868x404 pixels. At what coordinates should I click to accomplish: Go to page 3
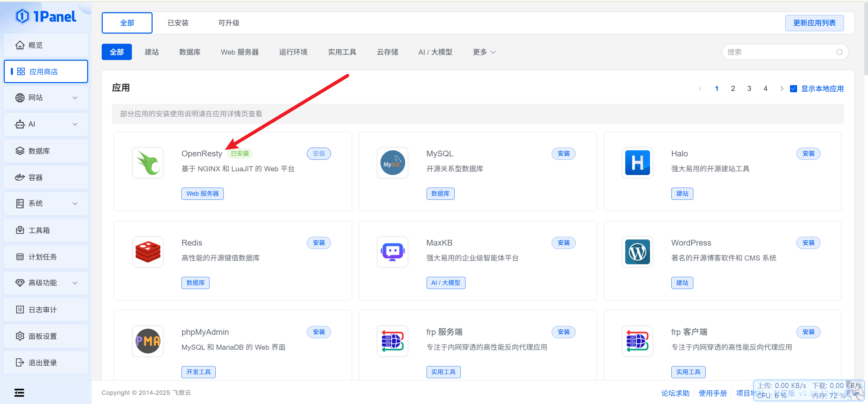(x=749, y=89)
